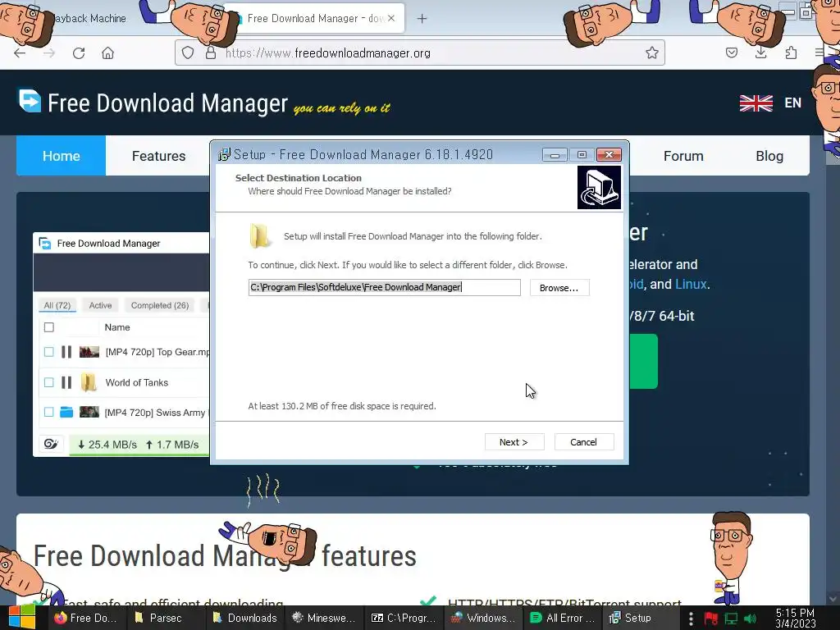840x630 pixels.
Task: Switch to Downloads folder taskbar item
Action: [244, 618]
